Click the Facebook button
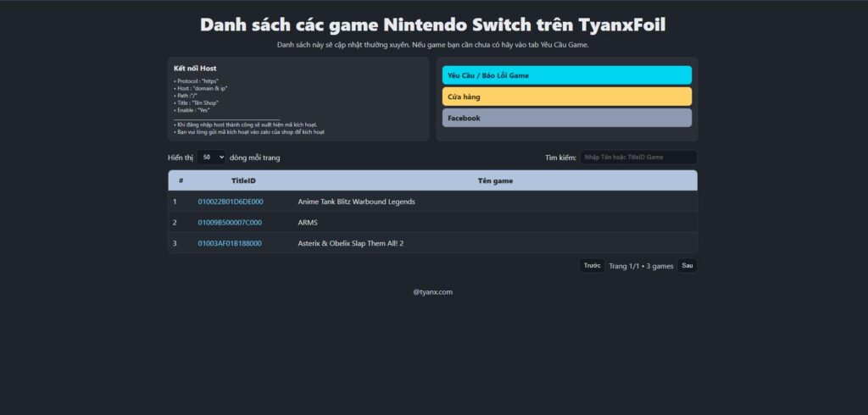The image size is (868, 415). point(566,118)
